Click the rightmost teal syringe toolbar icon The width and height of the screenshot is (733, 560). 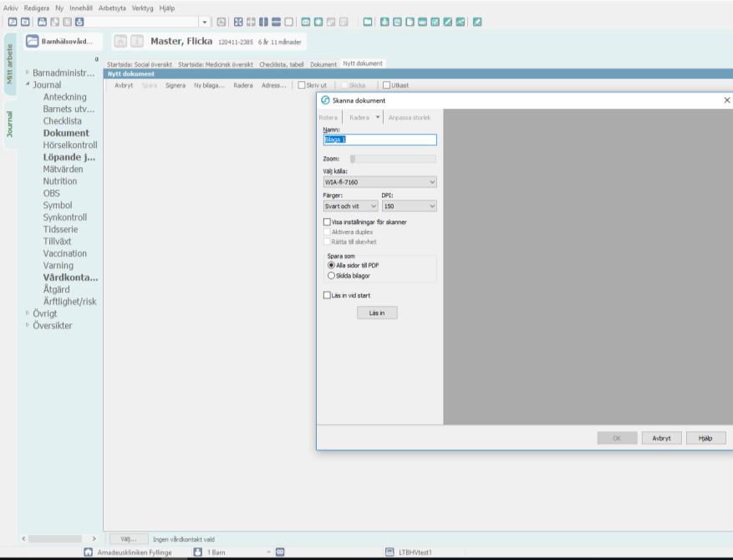click(x=477, y=22)
